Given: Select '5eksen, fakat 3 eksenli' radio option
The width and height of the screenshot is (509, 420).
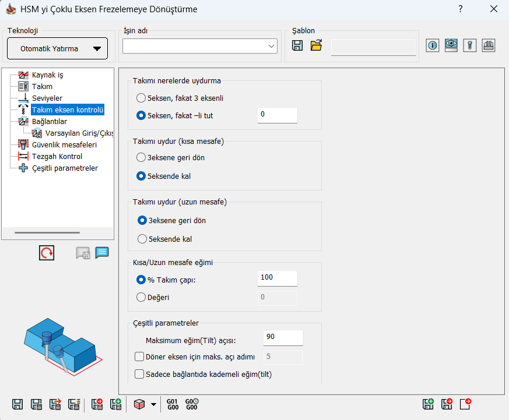Looking at the screenshot, I should coord(141,98).
